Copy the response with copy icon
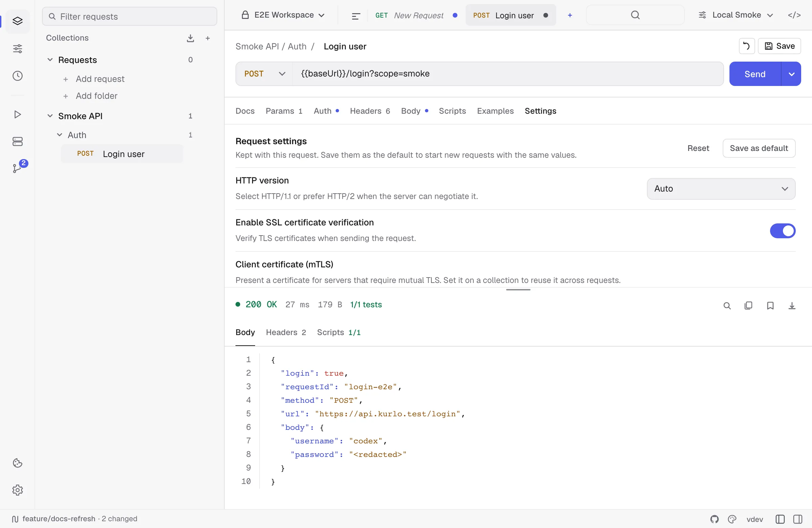This screenshot has width=812, height=528. (x=748, y=306)
